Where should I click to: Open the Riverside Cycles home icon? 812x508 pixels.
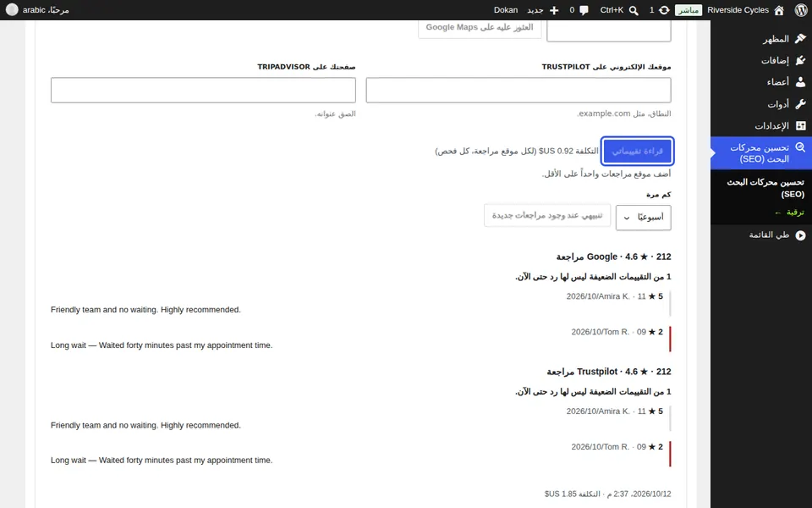coord(779,10)
